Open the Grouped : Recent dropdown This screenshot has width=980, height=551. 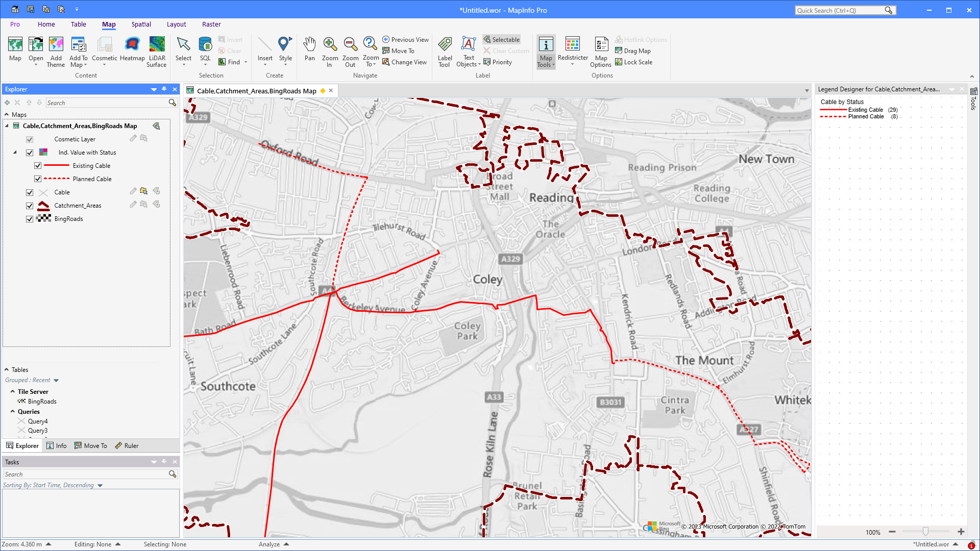(x=32, y=380)
